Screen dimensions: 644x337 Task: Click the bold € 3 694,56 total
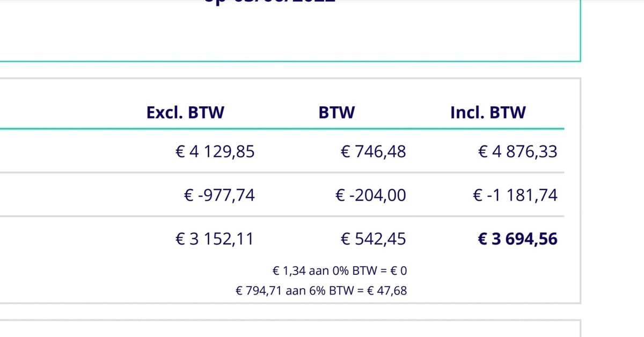click(x=517, y=239)
